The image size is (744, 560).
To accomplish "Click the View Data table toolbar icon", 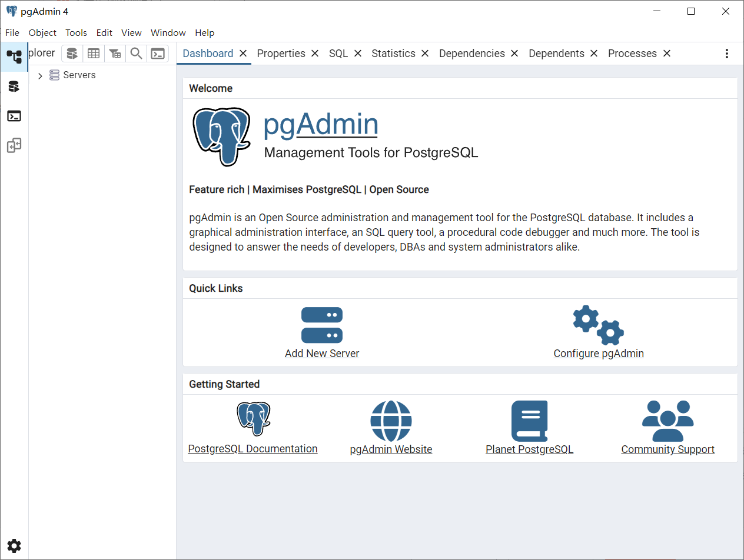I will click(x=94, y=54).
